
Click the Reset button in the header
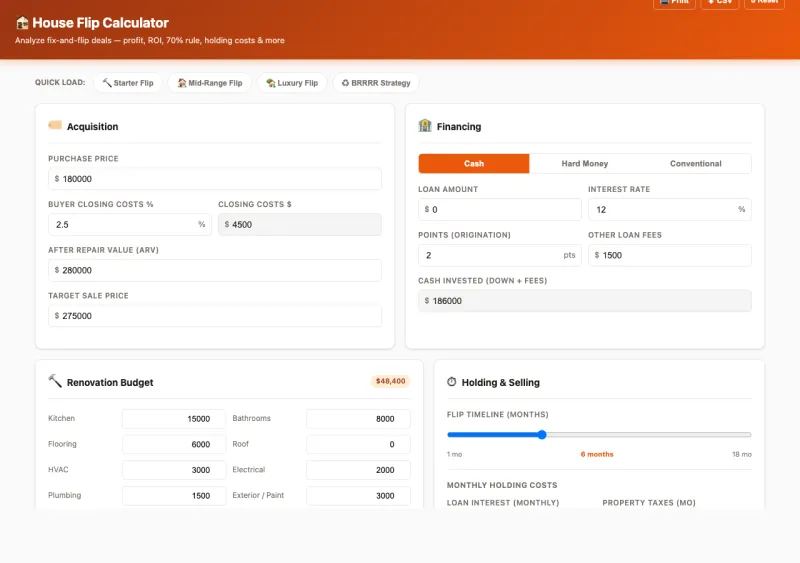point(764,3)
